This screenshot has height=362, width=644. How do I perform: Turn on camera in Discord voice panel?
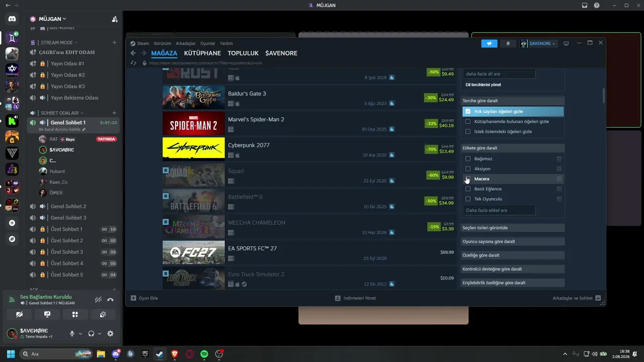19,314
